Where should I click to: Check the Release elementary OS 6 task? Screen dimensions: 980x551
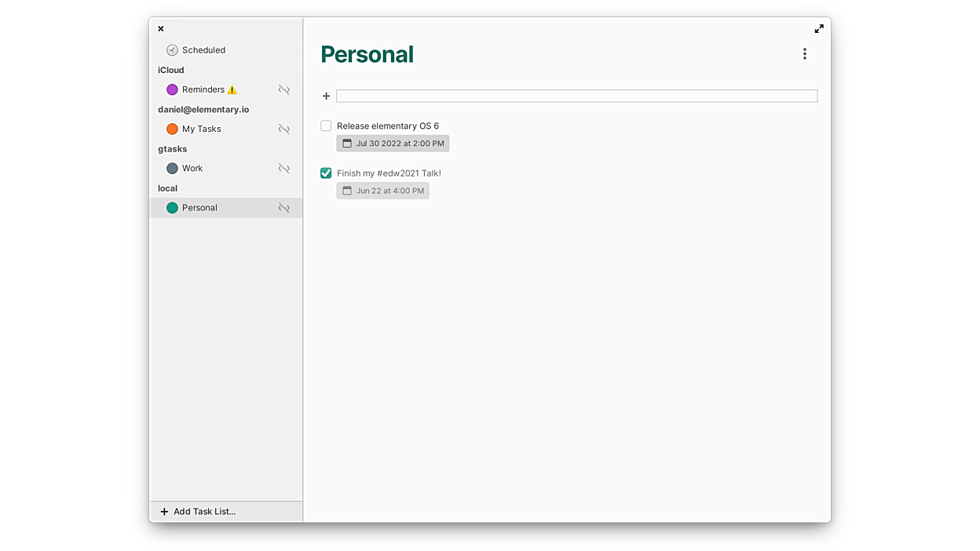point(326,126)
